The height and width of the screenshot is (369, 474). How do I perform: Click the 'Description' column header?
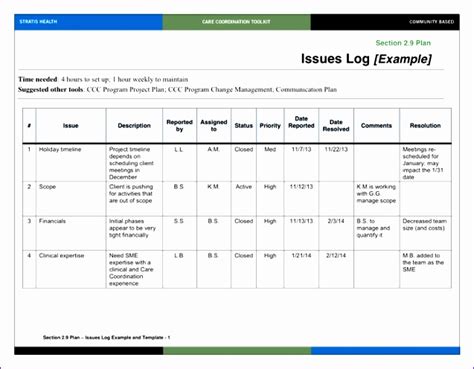134,126
